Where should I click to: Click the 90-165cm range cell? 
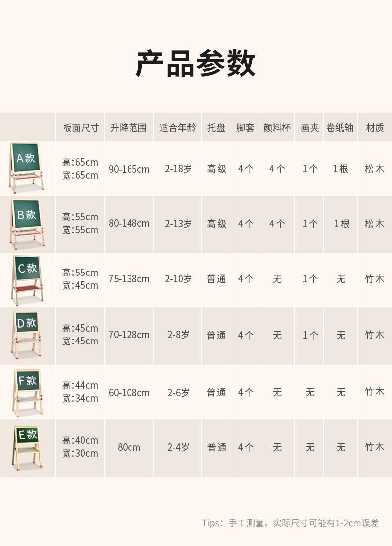[x=129, y=169]
